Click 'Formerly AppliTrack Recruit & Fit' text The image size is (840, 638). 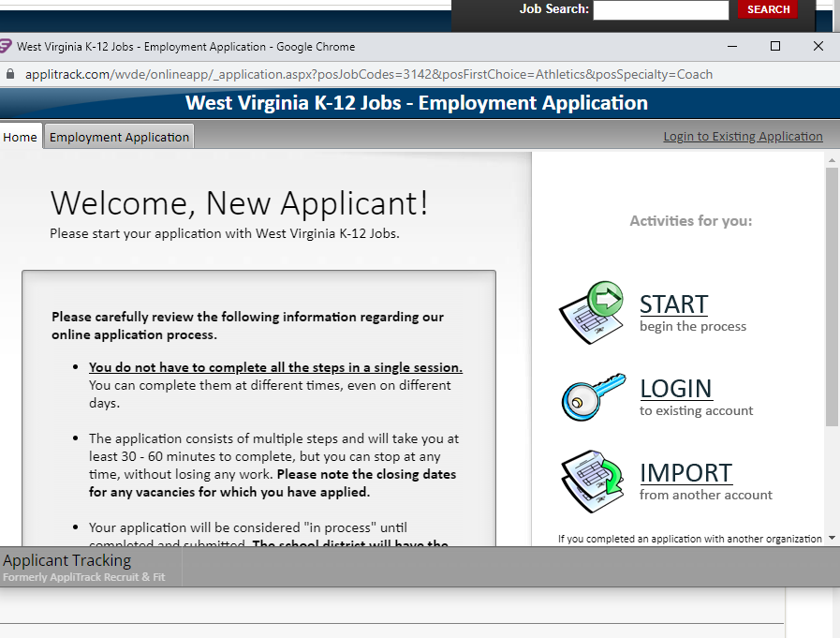83,577
